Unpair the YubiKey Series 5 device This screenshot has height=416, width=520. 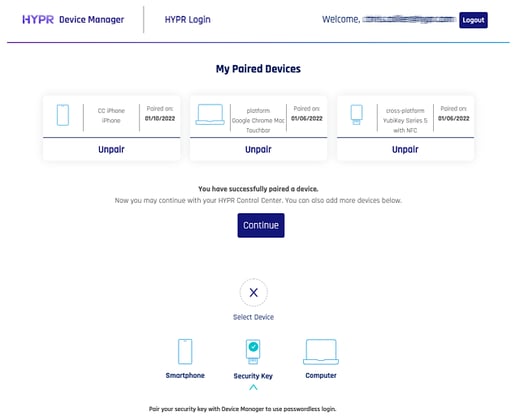(x=405, y=149)
